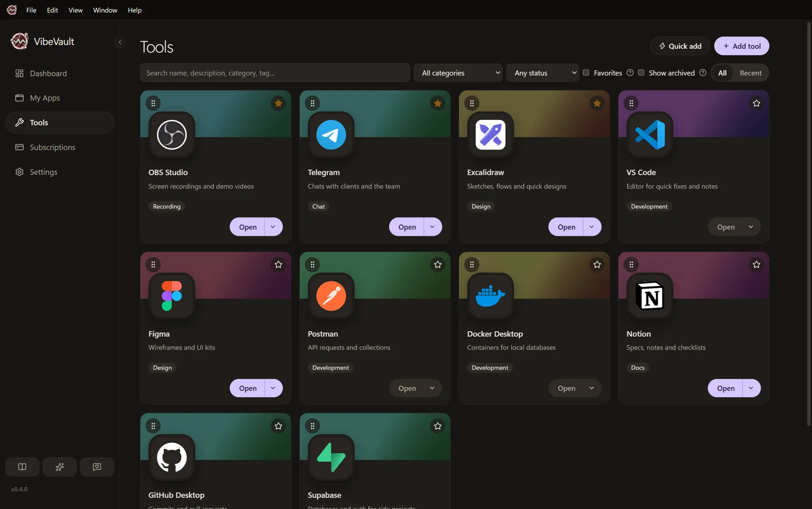This screenshot has width=812, height=509.
Task: Click the tools search field
Action: click(275, 73)
